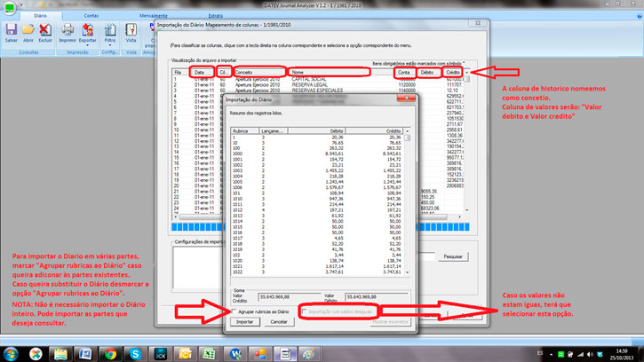The width and height of the screenshot is (644, 362).
Task: Click the network signal tray icon
Action: click(x=580, y=354)
